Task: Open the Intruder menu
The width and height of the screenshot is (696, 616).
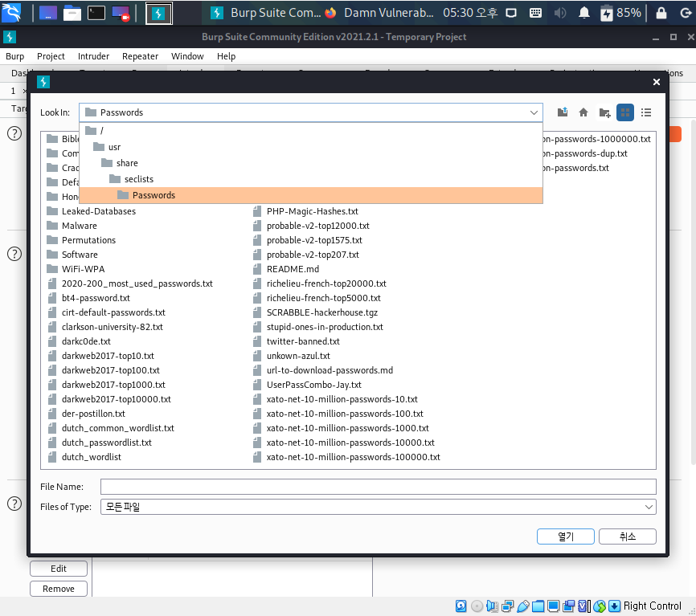Action: (93, 56)
